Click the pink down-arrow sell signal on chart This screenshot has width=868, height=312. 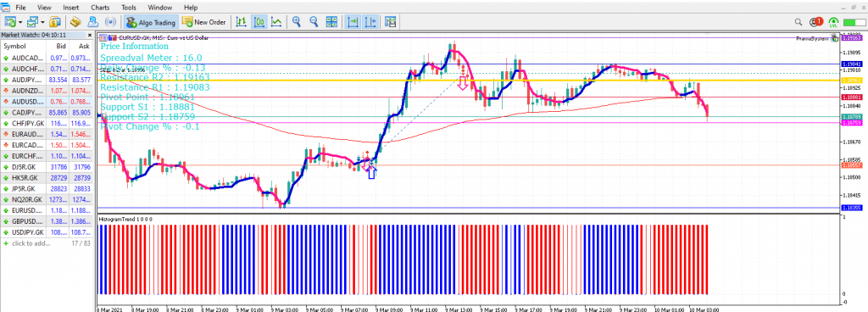pos(463,83)
